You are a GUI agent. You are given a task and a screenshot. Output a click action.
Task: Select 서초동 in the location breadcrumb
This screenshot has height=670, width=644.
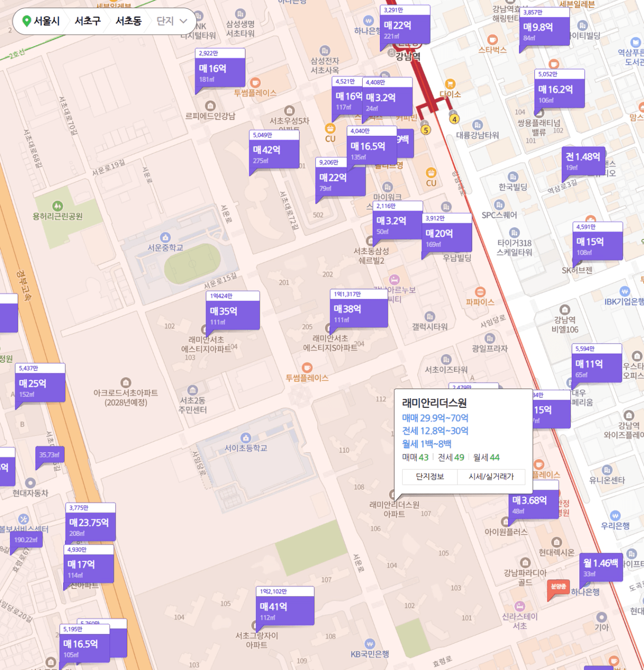(129, 21)
